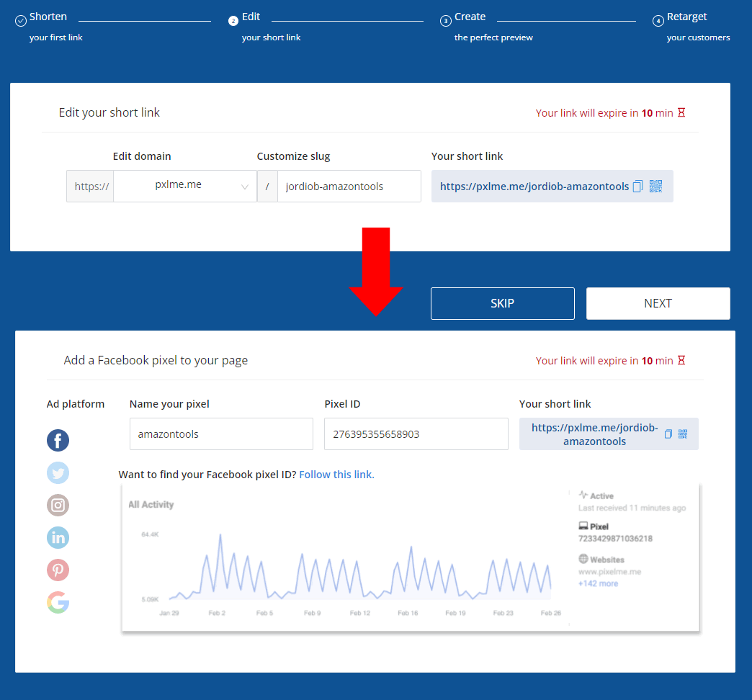Open the short link in Facebook pixel panel
752x700 pixels.
pos(595,434)
